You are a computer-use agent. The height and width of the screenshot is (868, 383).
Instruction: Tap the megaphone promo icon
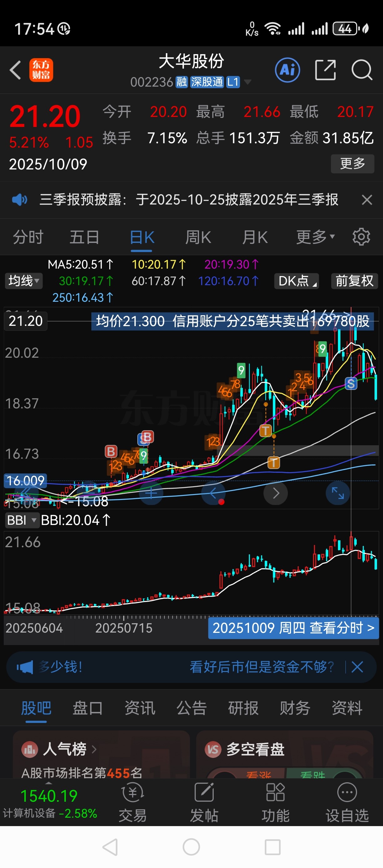pos(25,667)
